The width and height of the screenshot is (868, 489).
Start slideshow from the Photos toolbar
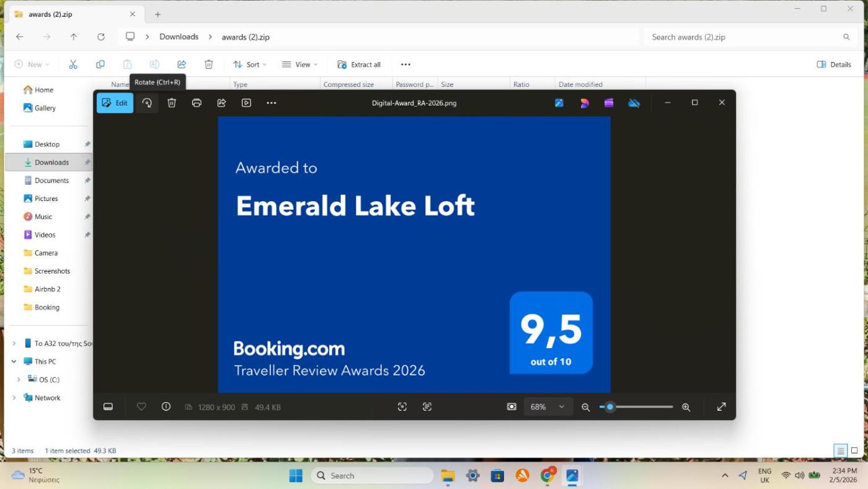[246, 103]
